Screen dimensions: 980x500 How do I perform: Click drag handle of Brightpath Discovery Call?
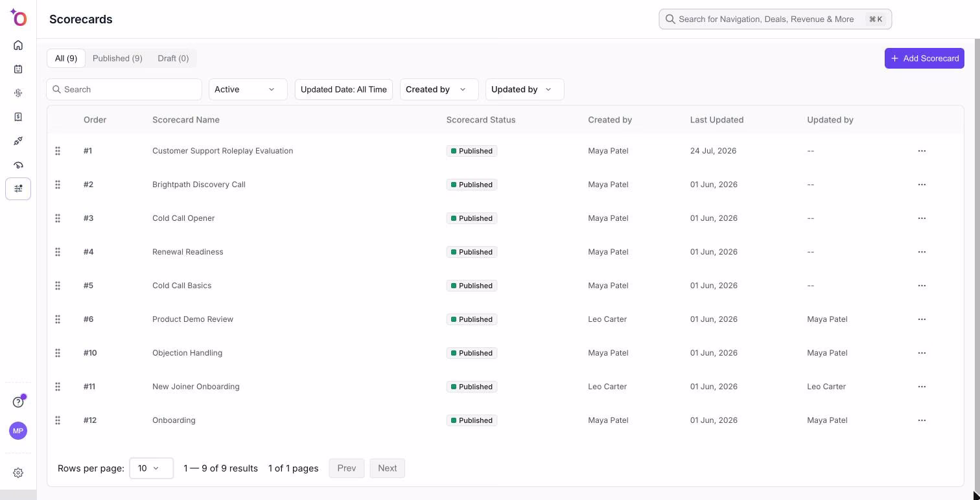tap(58, 185)
